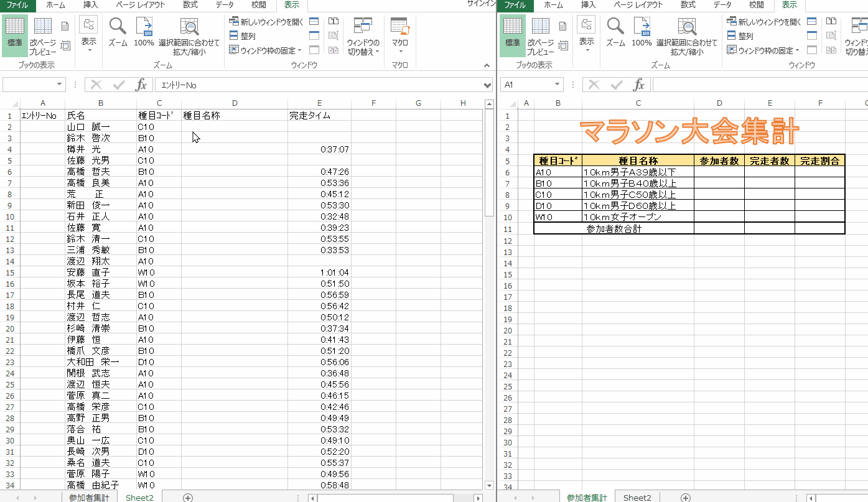Click Insert Function fx icon in right window
The image size is (868, 502).
click(639, 85)
